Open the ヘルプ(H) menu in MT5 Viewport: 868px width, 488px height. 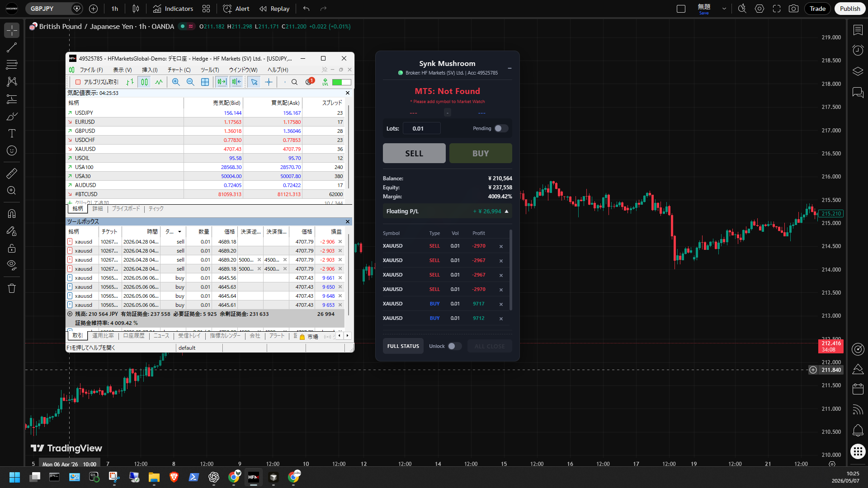[x=278, y=70]
